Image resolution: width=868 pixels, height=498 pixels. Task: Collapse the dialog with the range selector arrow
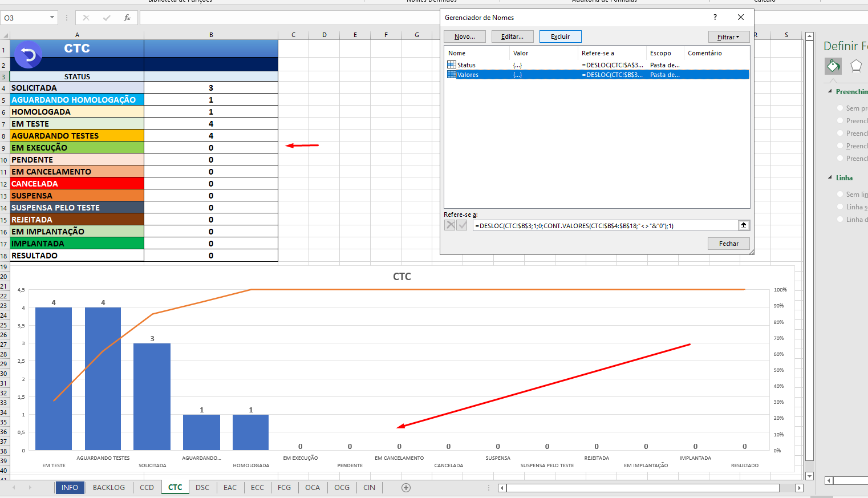[744, 225]
